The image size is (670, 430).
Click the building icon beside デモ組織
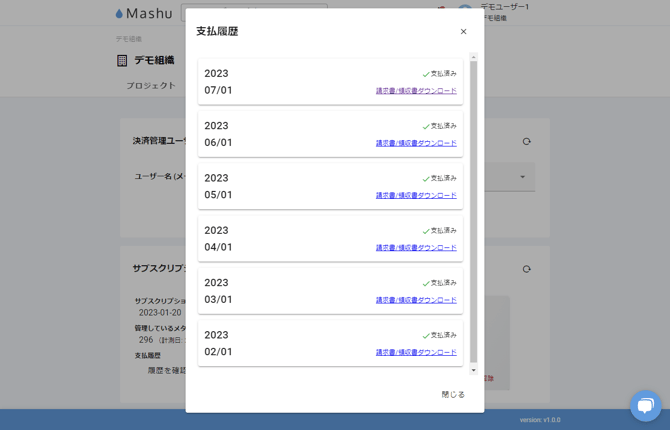[x=122, y=61]
